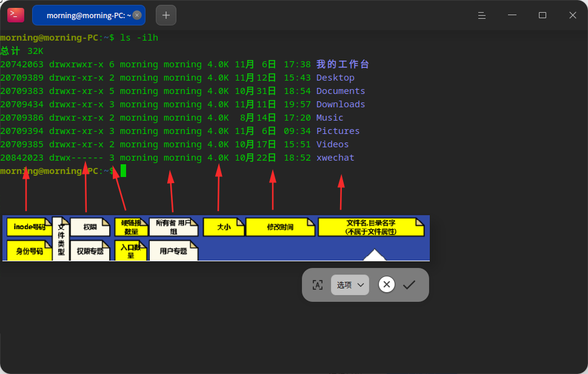
Task: Click the 总计 32K total line
Action: (22, 51)
